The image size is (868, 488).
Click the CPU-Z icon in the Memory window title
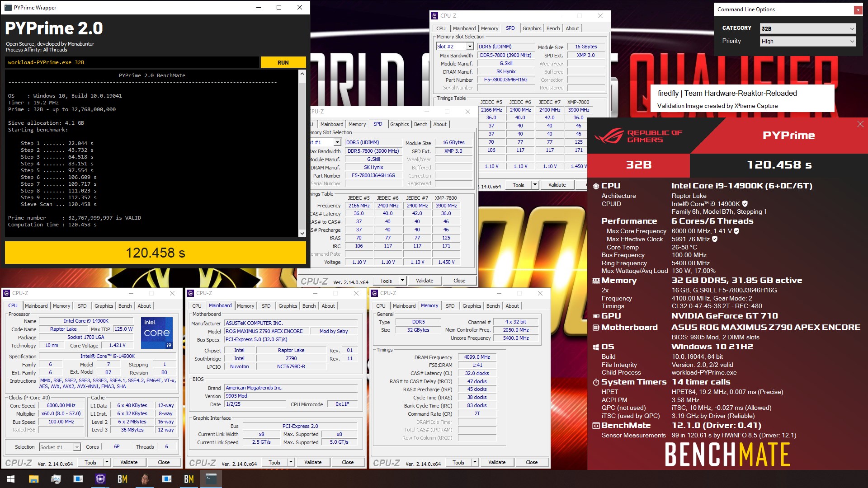(x=374, y=293)
